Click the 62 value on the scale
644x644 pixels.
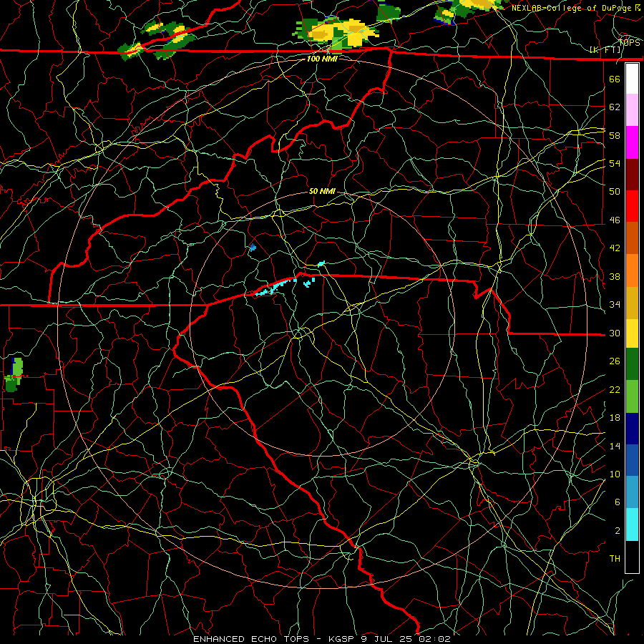click(615, 107)
